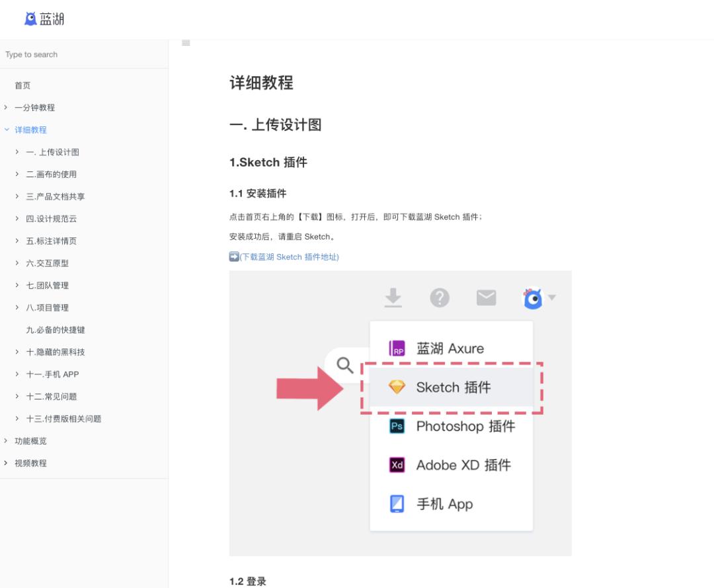Click the 1.2 登录 heading
The height and width of the screenshot is (588, 714).
[x=248, y=581]
